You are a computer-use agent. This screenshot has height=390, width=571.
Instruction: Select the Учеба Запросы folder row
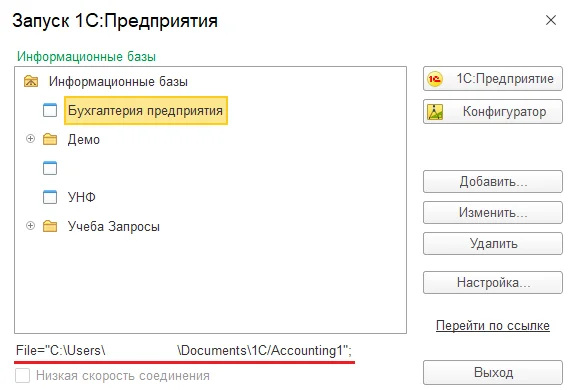[x=114, y=226]
